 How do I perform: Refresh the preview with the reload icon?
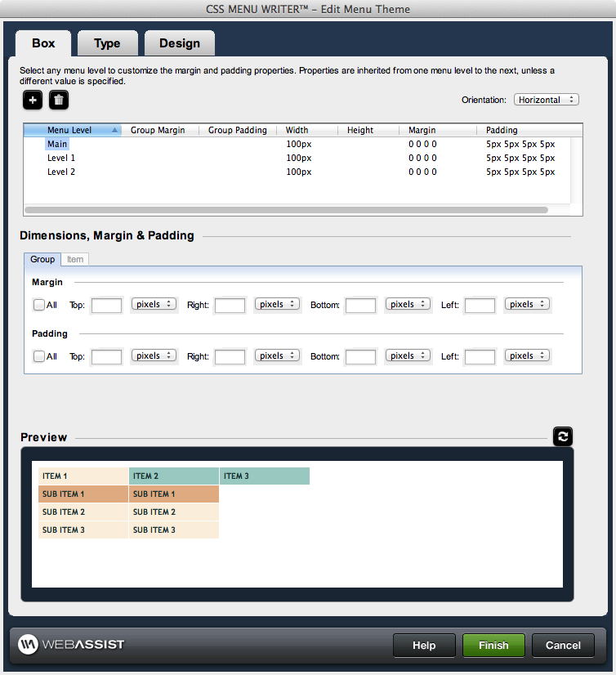[563, 436]
